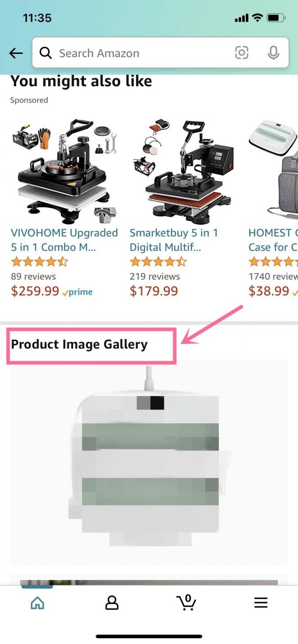This screenshot has height=644, width=298.
Task: Tap the $179.99 Smarketbuy price
Action: pyautogui.click(x=154, y=291)
